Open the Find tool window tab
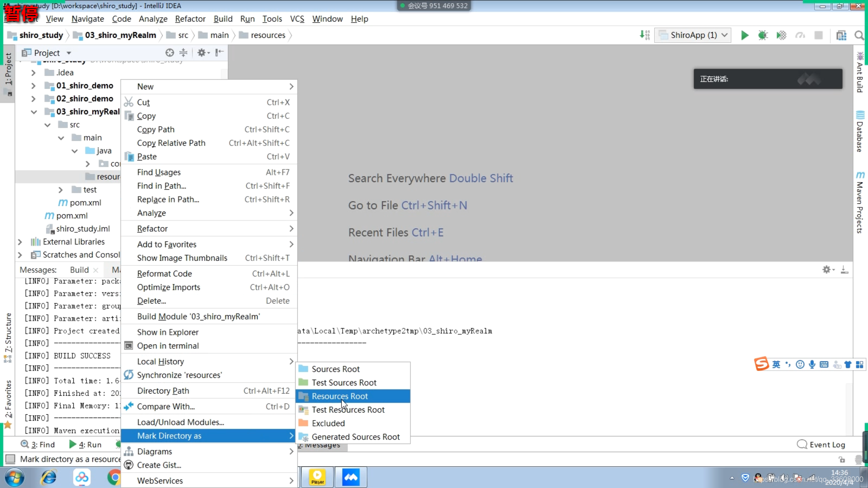The width and height of the screenshot is (868, 488). tap(38, 445)
